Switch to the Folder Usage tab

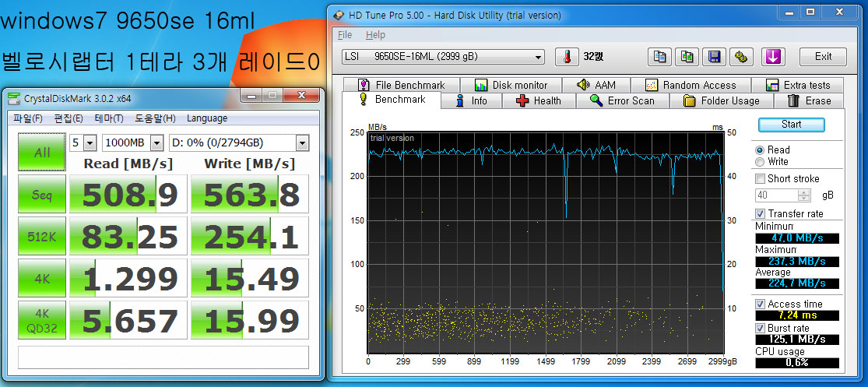(721, 100)
